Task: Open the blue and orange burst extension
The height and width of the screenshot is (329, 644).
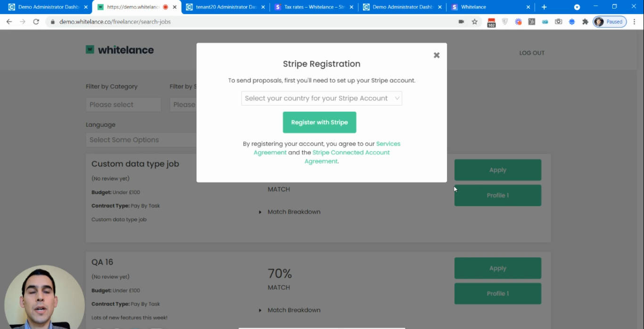Action: [x=518, y=22]
